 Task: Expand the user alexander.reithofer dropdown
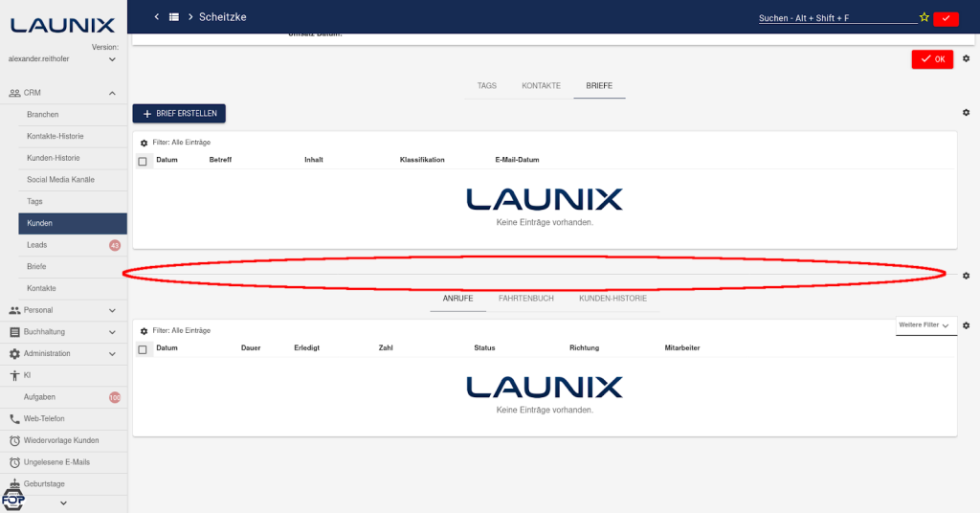point(112,59)
